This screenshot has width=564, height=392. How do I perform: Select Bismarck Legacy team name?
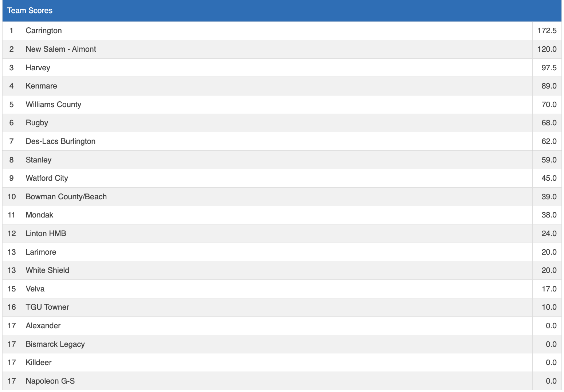point(55,344)
